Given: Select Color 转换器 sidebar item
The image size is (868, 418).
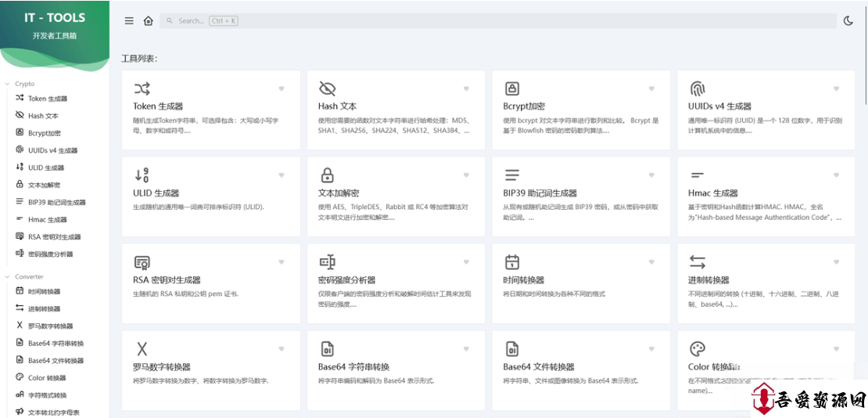Looking at the screenshot, I should (x=47, y=377).
